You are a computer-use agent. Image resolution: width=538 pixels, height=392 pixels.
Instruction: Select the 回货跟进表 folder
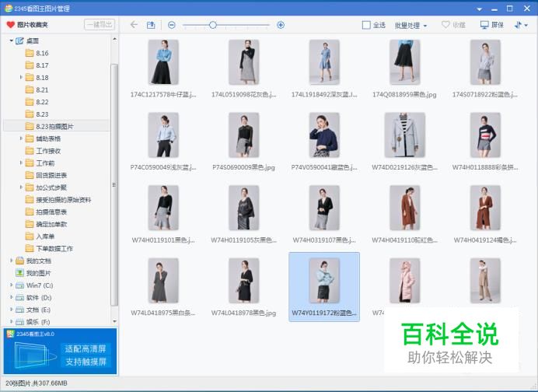(47, 176)
